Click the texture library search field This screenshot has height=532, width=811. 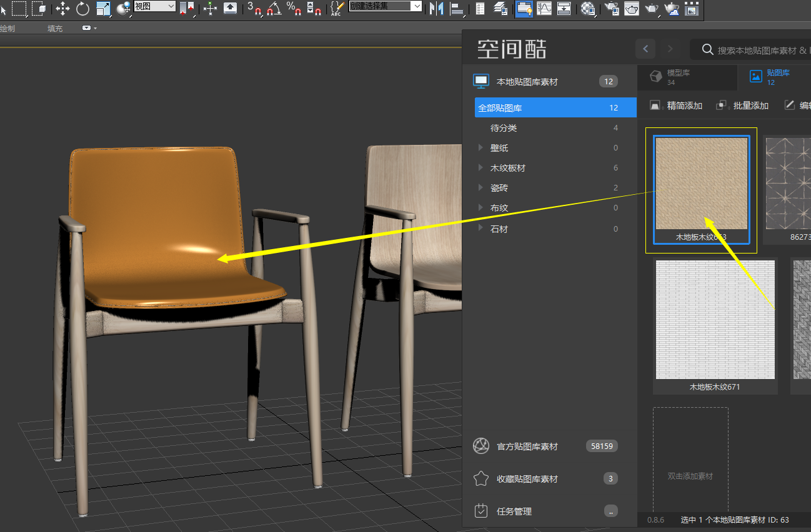(756, 50)
